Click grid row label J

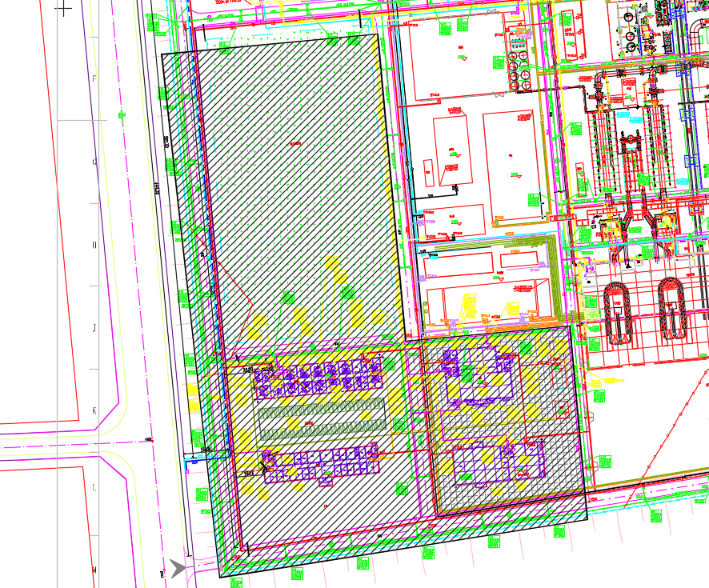(x=94, y=328)
